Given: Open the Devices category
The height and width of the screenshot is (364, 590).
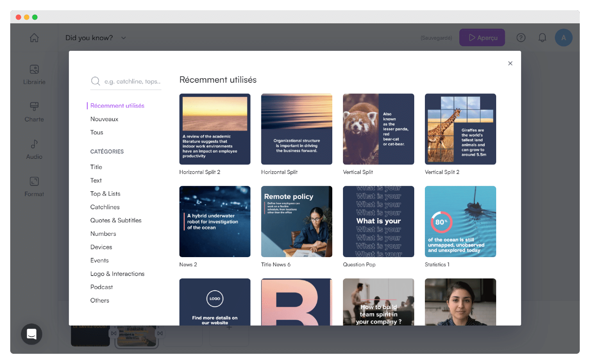Looking at the screenshot, I should [x=101, y=247].
